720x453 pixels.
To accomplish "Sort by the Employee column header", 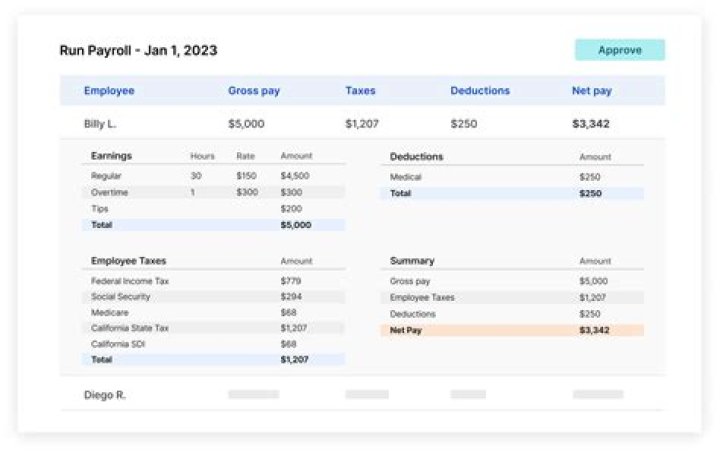I will click(109, 91).
